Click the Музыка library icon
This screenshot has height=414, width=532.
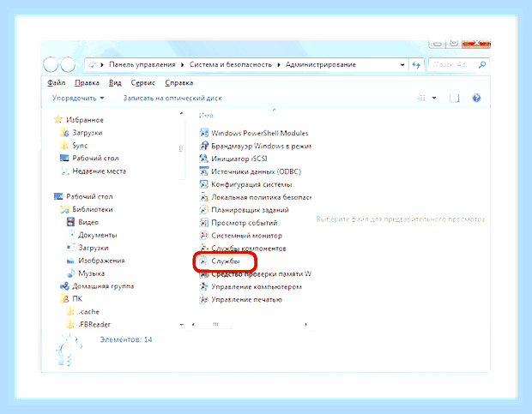point(70,273)
